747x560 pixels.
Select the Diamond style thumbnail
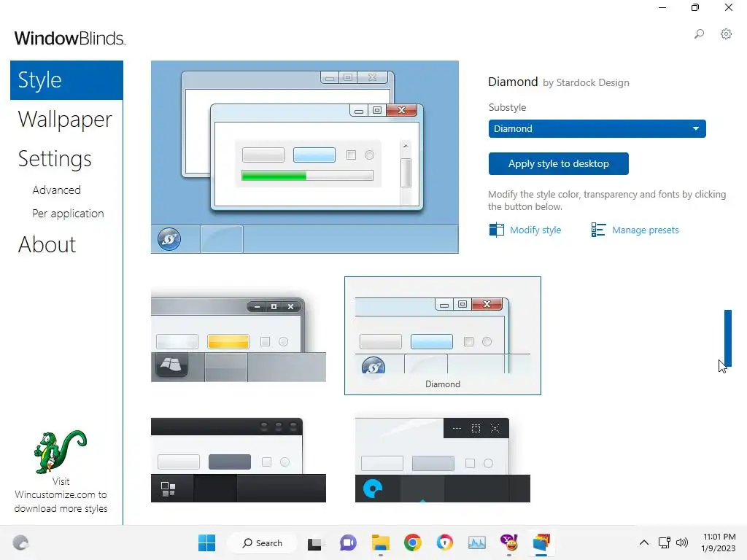(443, 335)
